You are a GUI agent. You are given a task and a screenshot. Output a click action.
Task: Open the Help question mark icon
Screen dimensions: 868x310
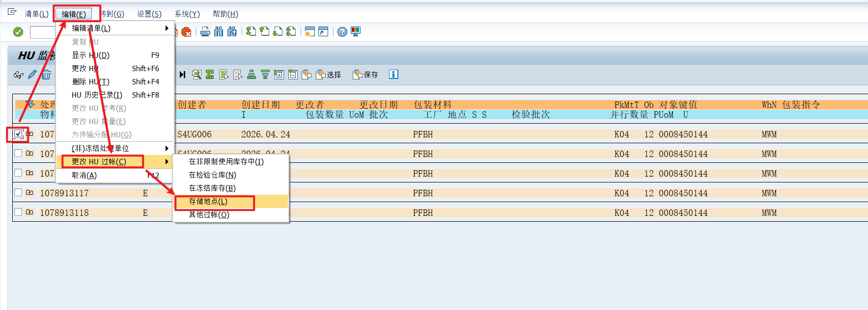pos(342,32)
